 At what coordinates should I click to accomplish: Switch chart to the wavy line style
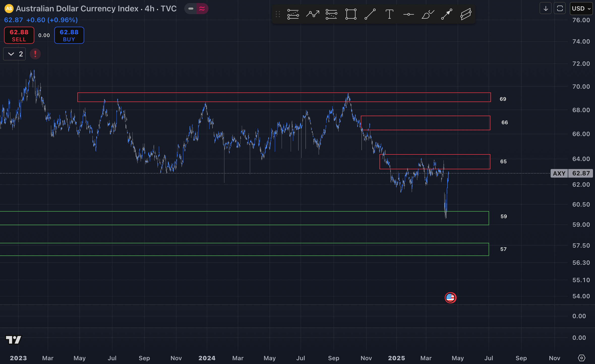[201, 8]
